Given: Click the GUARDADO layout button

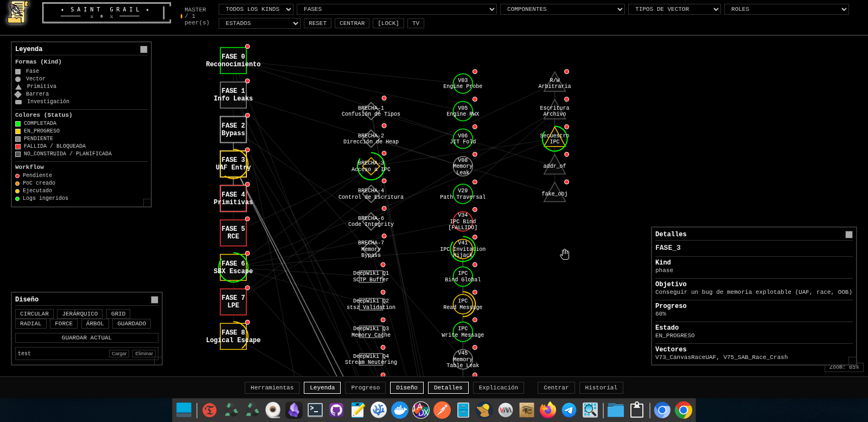Looking at the screenshot, I should point(132,324).
